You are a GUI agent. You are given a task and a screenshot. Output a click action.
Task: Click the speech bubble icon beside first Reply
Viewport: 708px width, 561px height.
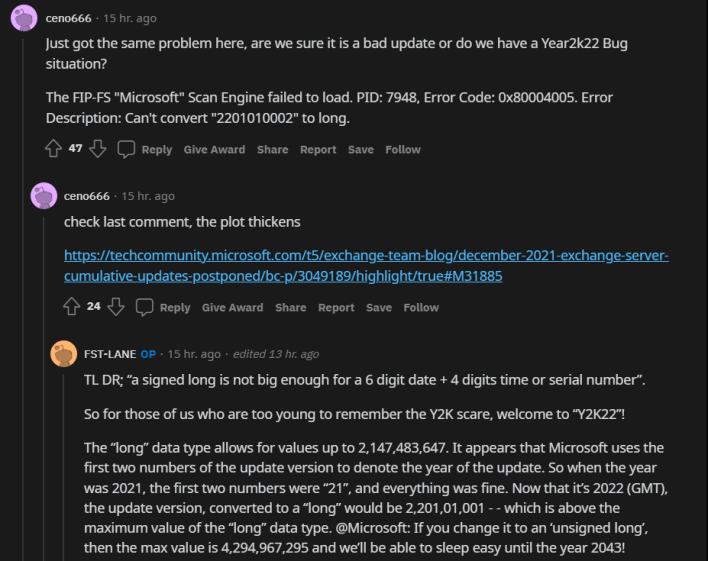coord(126,149)
